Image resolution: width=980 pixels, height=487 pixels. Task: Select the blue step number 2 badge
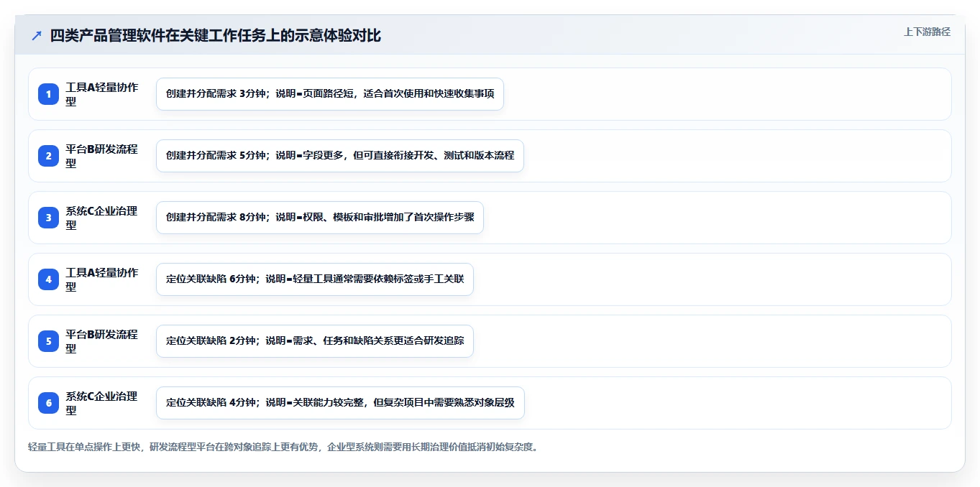pos(49,156)
